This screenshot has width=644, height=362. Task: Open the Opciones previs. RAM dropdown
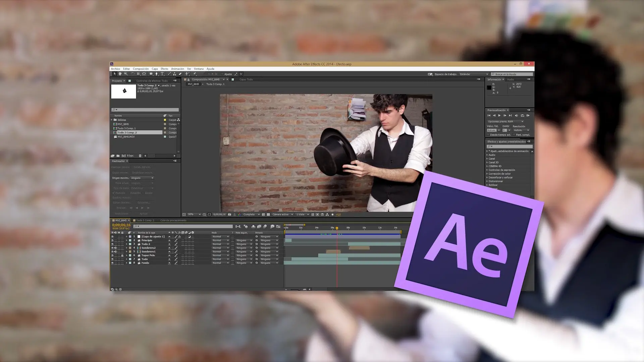click(505, 122)
